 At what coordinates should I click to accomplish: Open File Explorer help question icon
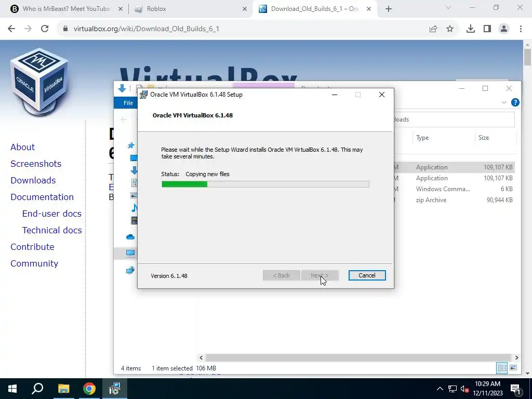click(x=515, y=102)
